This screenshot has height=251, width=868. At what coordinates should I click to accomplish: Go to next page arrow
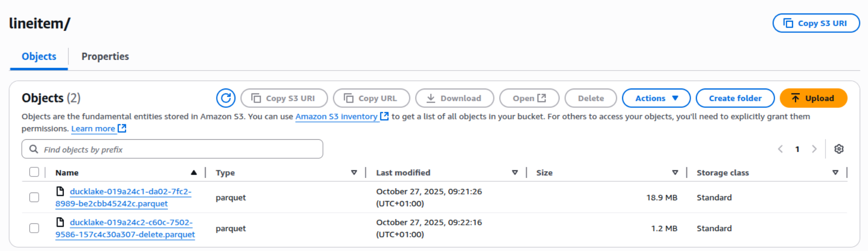coord(814,149)
